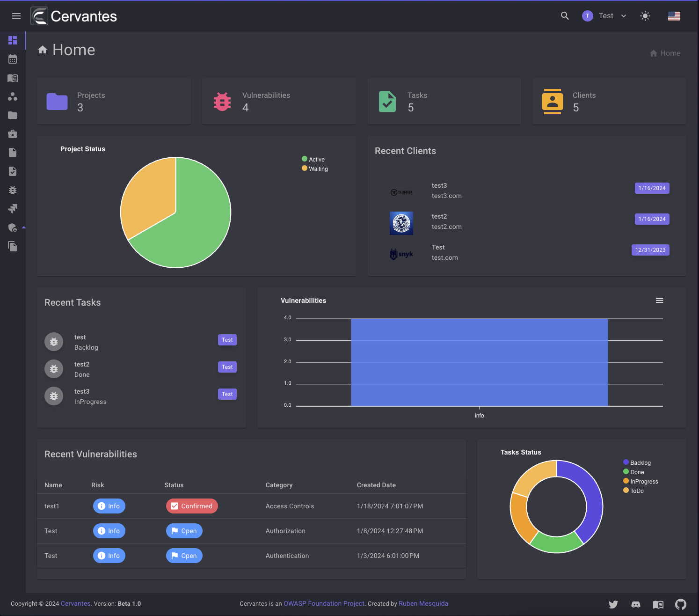This screenshot has width=699, height=616.
Task: Select the Dashboard icon in sidebar
Action: pos(13,40)
